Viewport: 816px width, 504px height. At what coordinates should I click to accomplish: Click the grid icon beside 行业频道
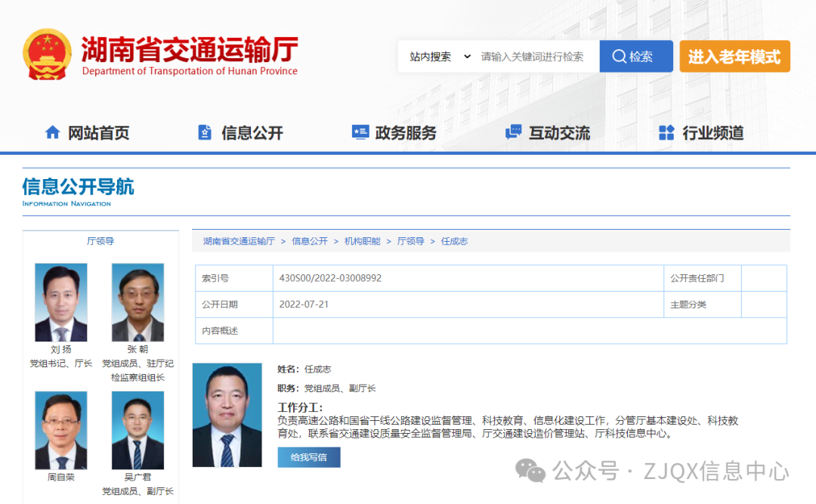tap(666, 133)
